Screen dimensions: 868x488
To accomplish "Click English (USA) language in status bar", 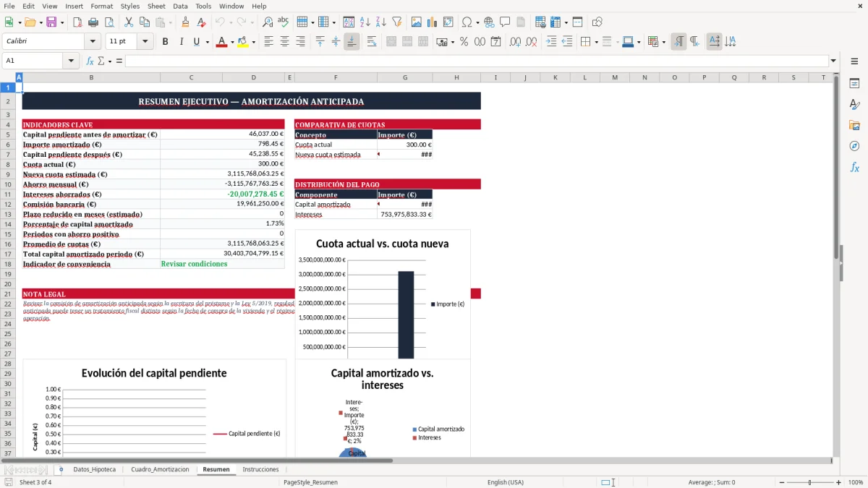I will [506, 482].
